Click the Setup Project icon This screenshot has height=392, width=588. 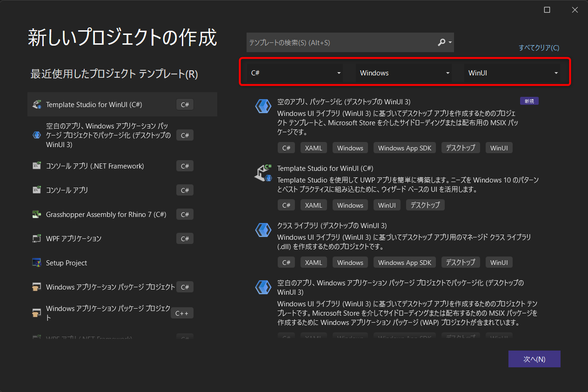[37, 263]
